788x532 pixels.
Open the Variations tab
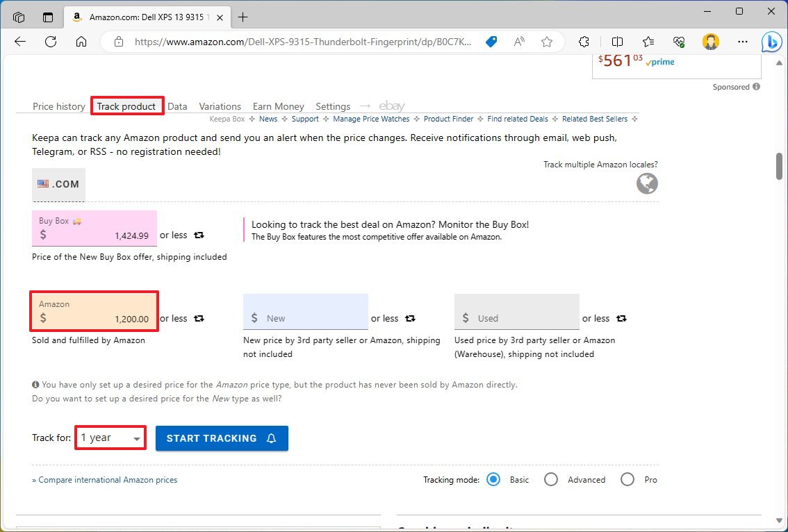(x=220, y=106)
